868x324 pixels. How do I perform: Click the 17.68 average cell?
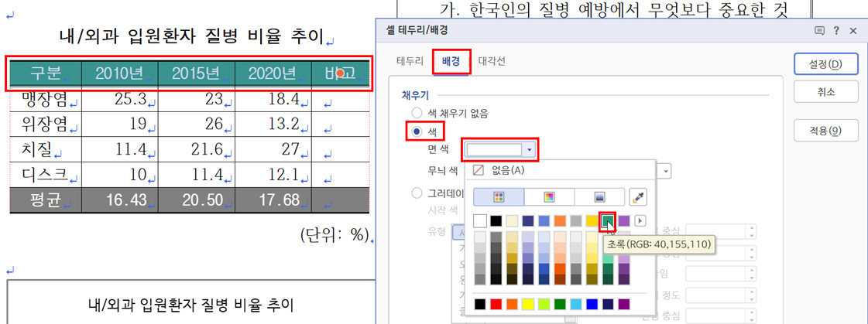pyautogui.click(x=273, y=200)
